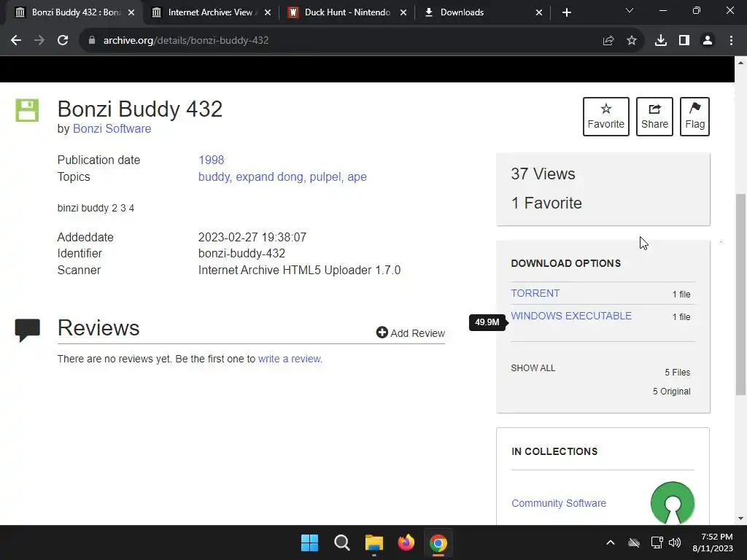Flag this item

(694, 117)
